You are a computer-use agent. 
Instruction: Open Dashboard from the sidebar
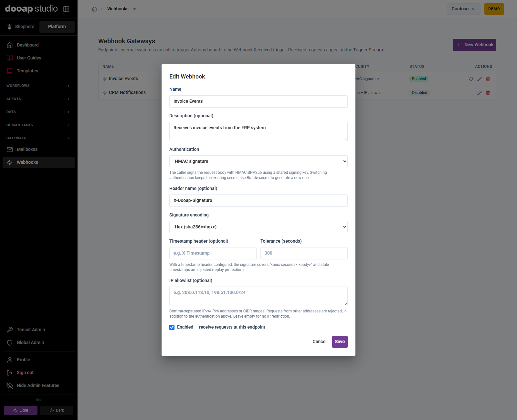coord(38,45)
